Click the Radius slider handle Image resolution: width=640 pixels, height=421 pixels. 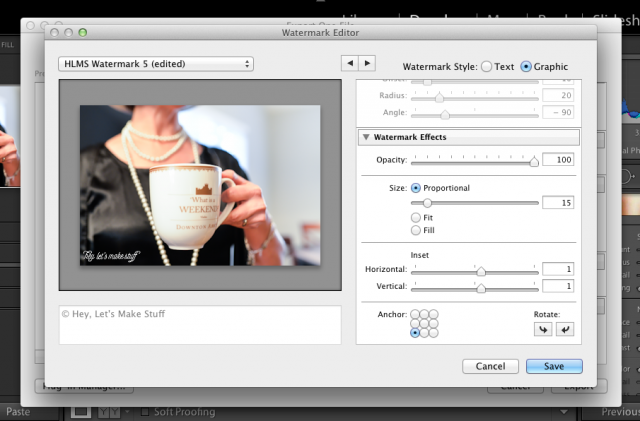point(439,98)
